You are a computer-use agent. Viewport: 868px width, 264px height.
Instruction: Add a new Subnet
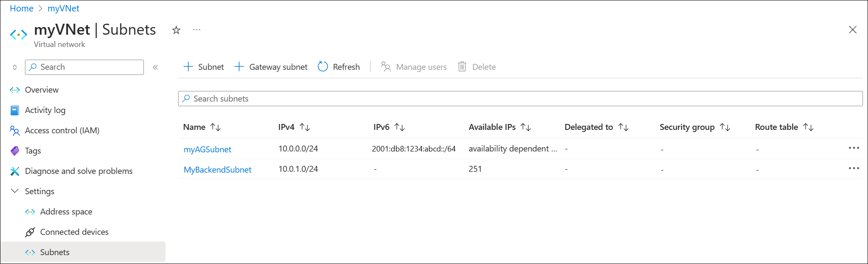(x=204, y=67)
